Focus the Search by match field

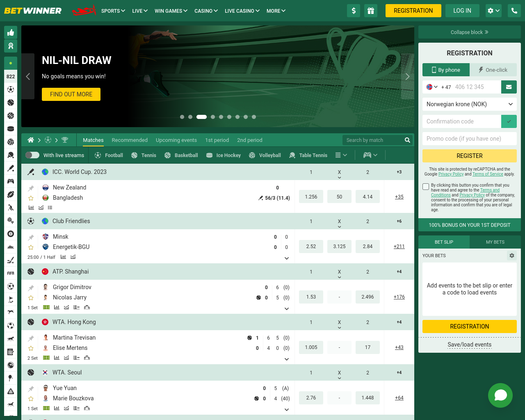pyautogui.click(x=372, y=140)
